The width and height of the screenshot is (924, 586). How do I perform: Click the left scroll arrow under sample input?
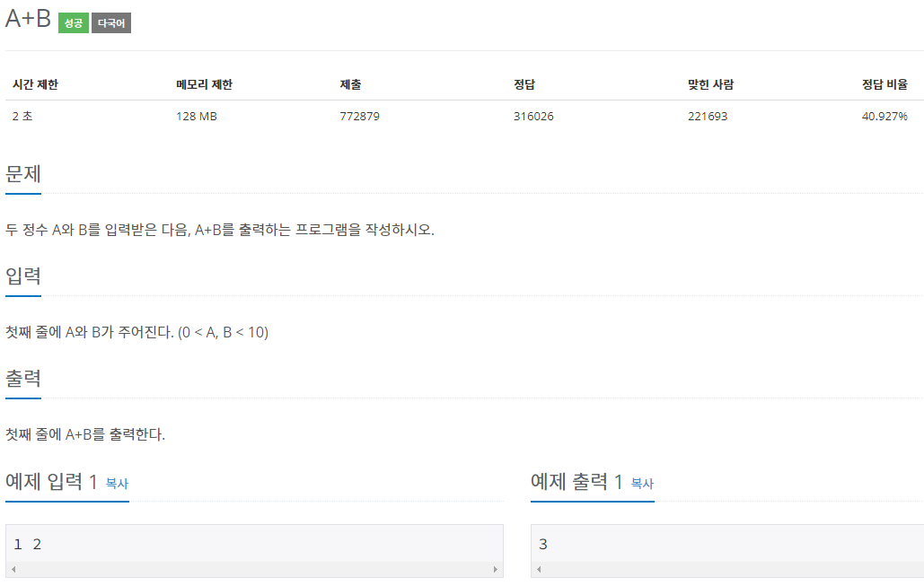tap(13, 569)
